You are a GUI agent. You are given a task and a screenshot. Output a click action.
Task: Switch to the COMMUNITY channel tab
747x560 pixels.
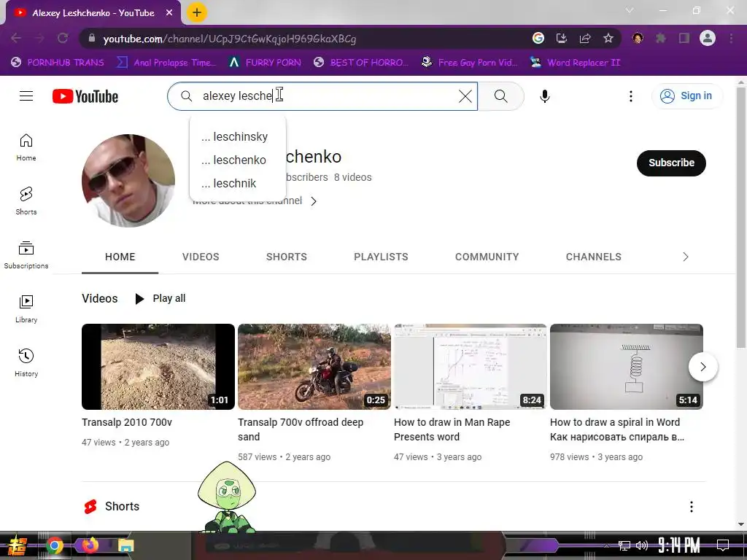tap(487, 257)
